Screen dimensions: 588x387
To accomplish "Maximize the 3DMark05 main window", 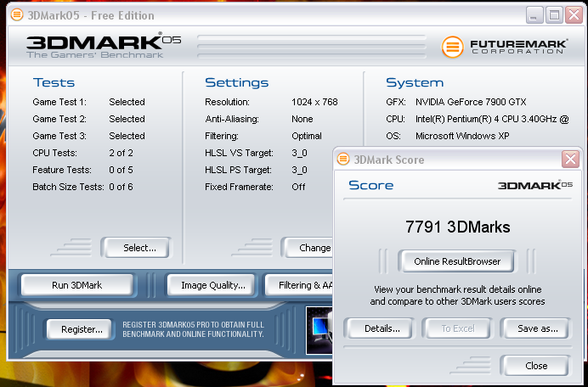I will click(554, 15).
